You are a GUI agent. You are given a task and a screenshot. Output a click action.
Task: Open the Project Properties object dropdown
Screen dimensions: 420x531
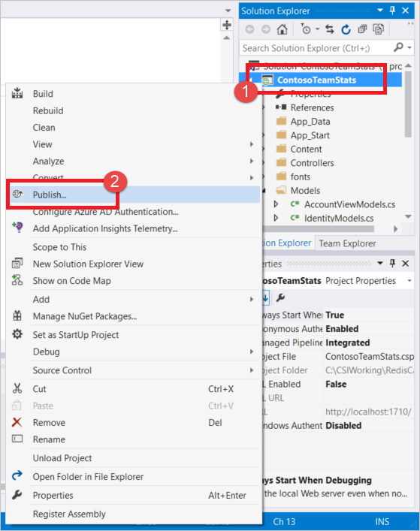[409, 281]
